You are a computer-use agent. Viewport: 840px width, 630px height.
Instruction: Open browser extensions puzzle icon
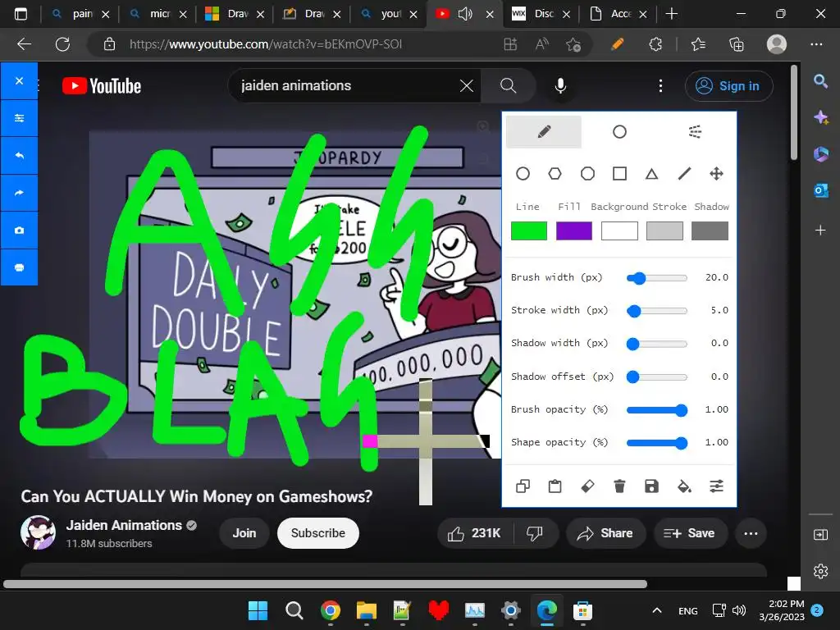coord(655,44)
